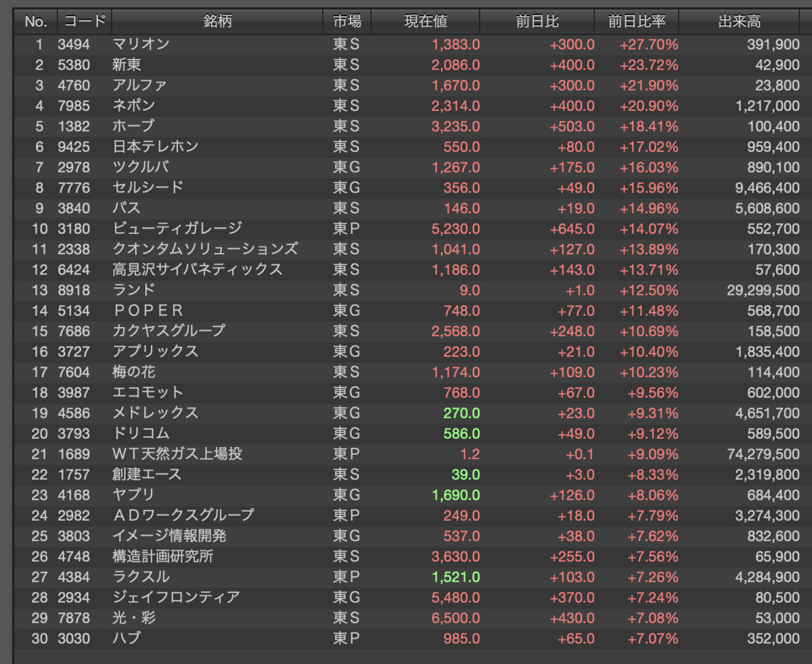Sort by the コード column header
The width and height of the screenshot is (812, 664).
point(85,22)
